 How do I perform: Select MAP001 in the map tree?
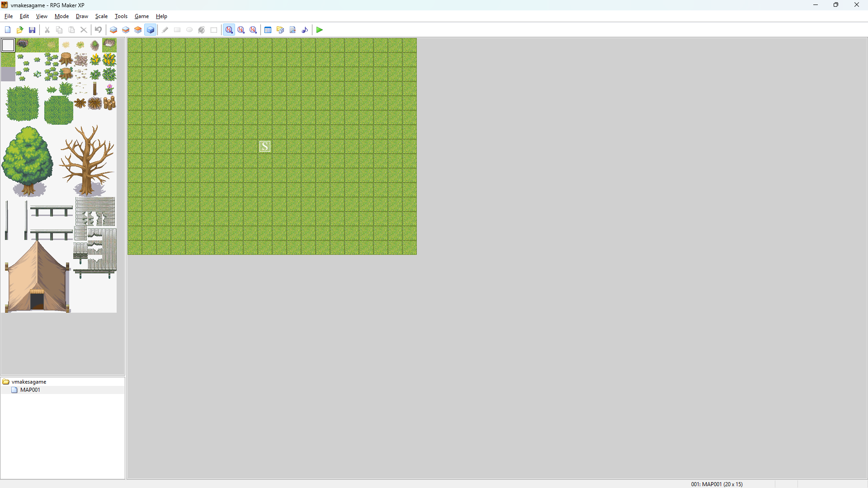30,390
